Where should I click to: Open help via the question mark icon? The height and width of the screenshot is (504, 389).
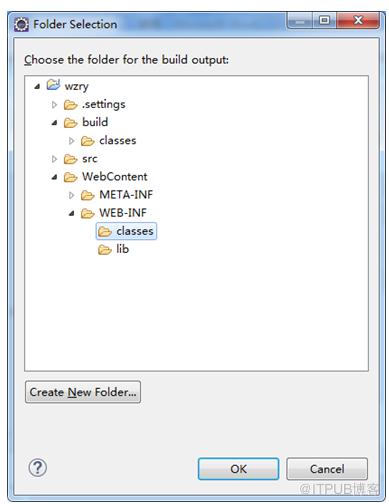(x=38, y=467)
